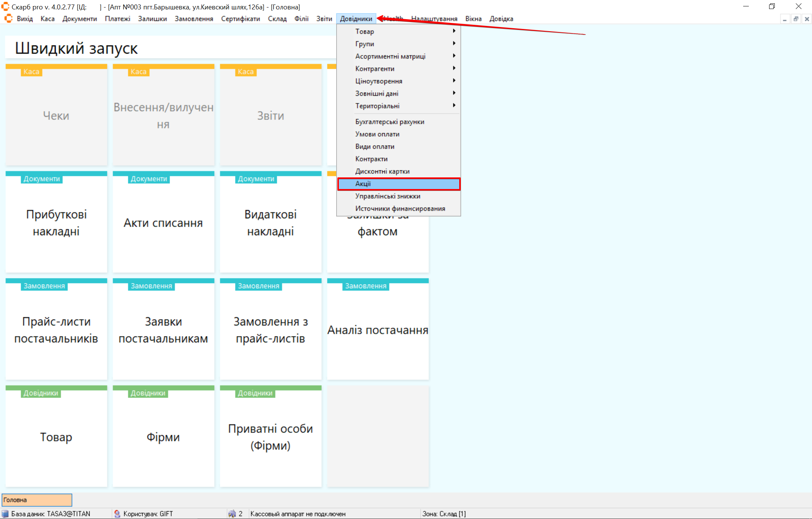Open the Налаштування menu

434,19
